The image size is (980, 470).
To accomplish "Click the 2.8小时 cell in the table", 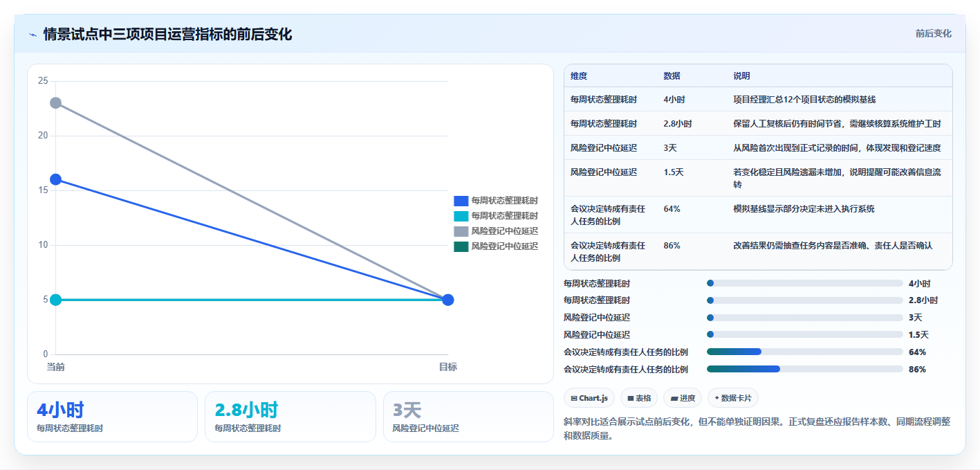I will tap(677, 124).
